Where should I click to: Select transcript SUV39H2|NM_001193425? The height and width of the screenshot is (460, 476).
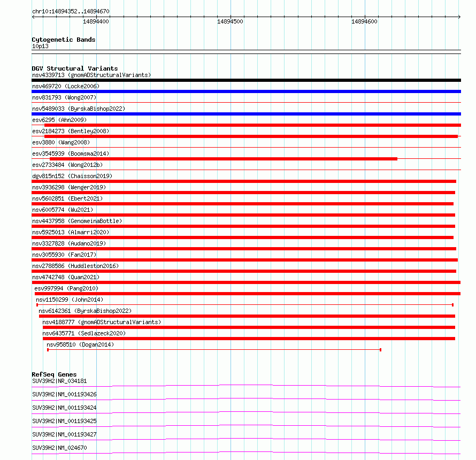64,421
